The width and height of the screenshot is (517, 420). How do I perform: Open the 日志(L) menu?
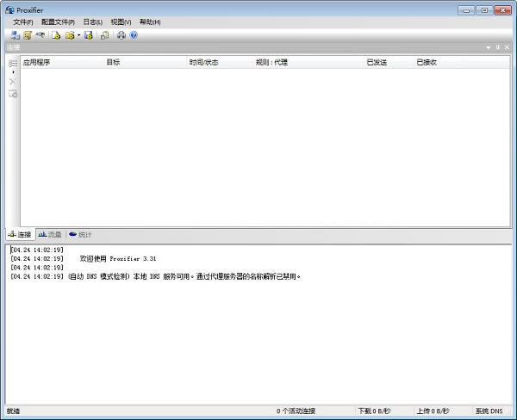tap(93, 22)
